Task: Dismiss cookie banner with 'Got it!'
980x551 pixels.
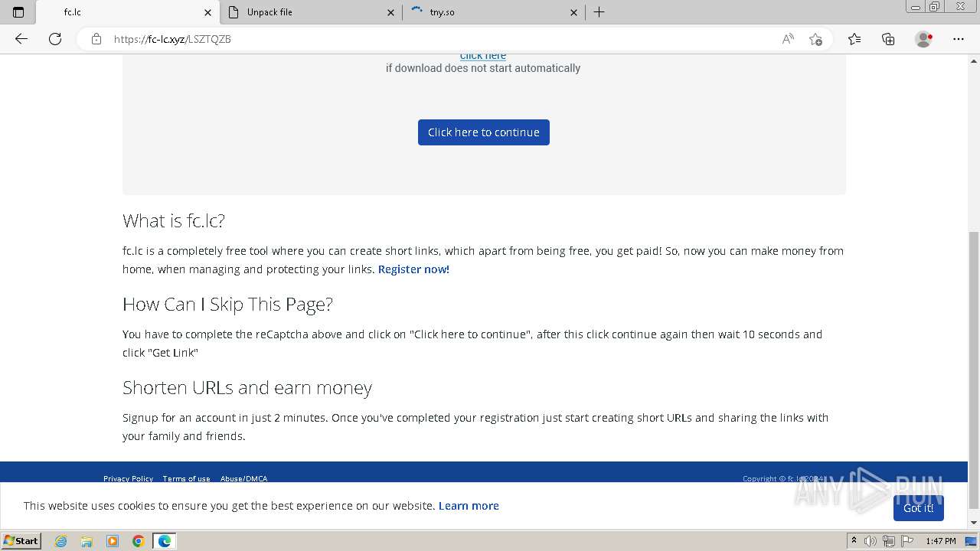Action: (x=918, y=508)
